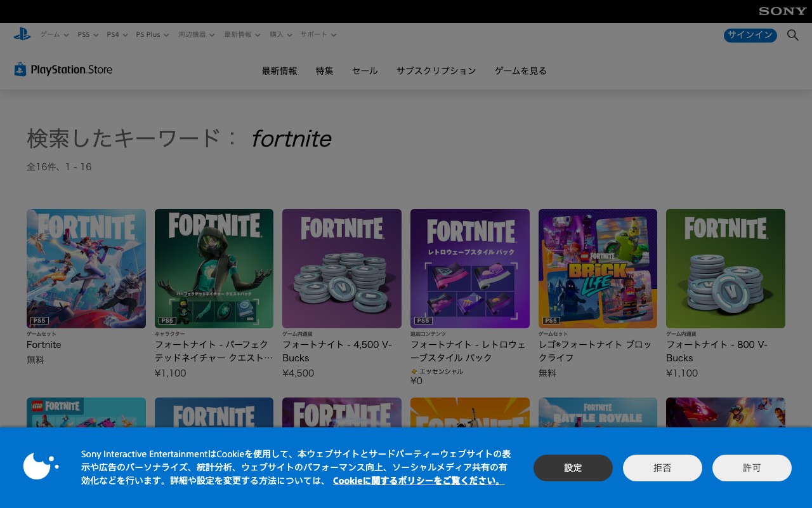The image size is (812, 508).
Task: Click the PlayStation logo icon
Action: (x=22, y=34)
